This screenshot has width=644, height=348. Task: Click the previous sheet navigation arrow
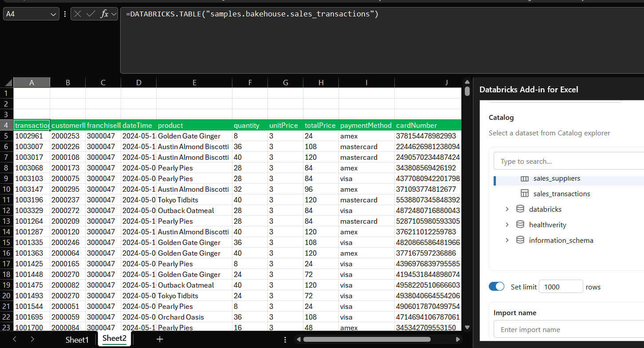click(15, 340)
